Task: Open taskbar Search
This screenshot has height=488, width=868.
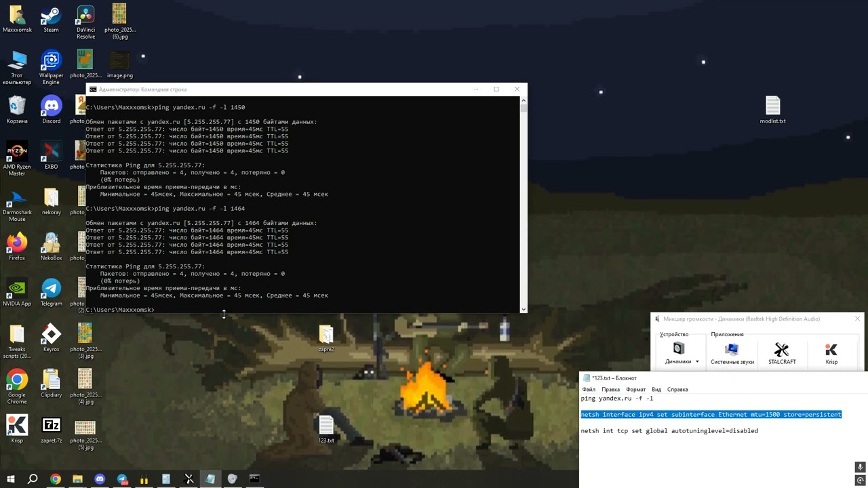Action: [33, 479]
